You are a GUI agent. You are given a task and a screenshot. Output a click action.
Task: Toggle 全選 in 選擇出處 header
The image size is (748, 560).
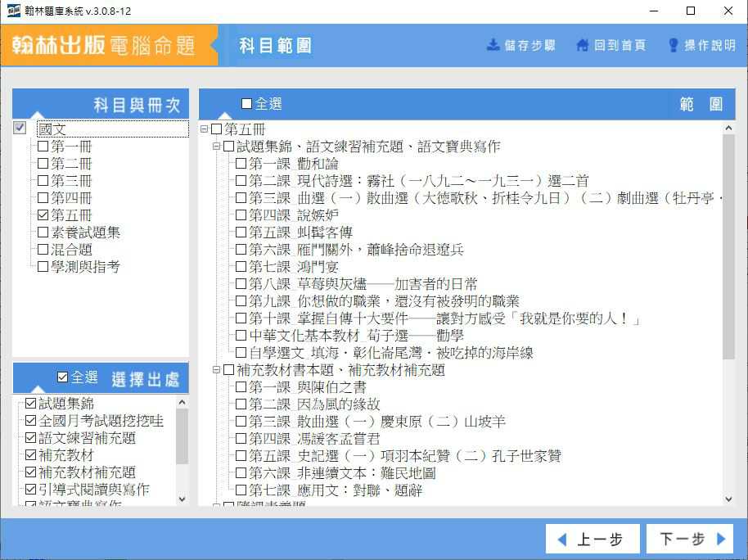pyautogui.click(x=62, y=377)
